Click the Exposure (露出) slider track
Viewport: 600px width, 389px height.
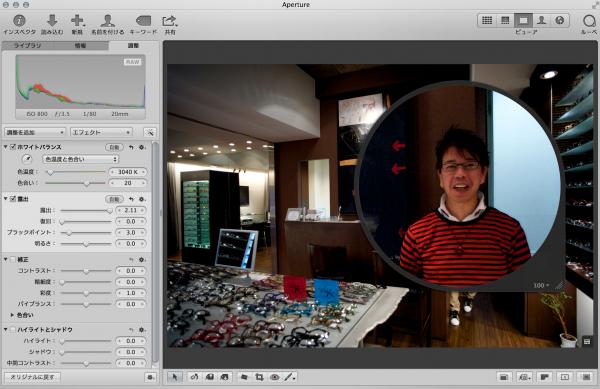86,210
